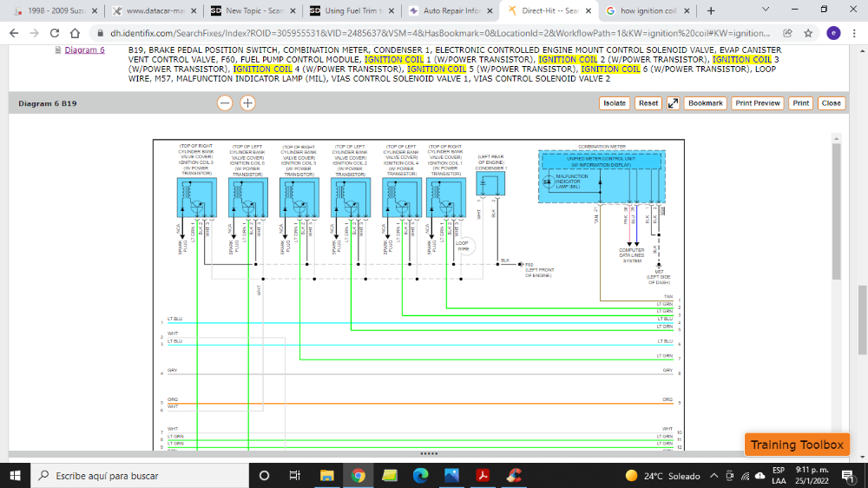Open the Diagram 6 link

click(84, 50)
